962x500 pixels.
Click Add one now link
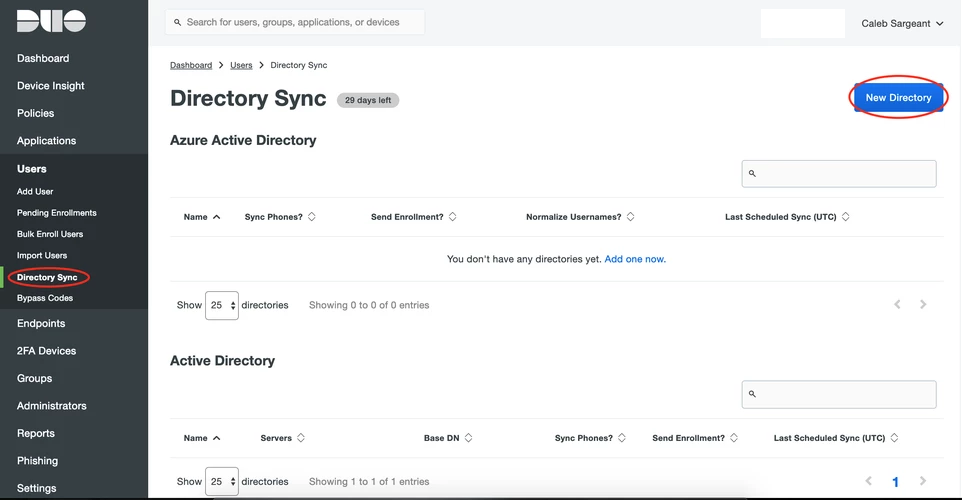[x=635, y=259]
